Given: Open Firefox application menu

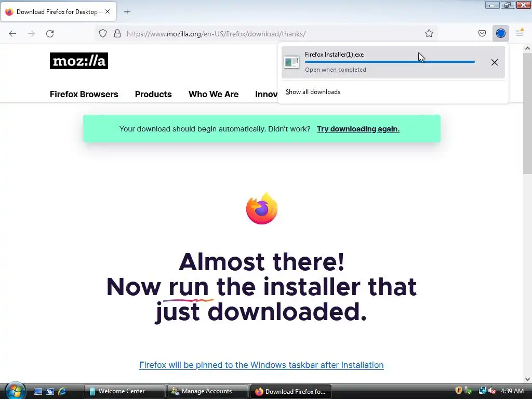Looking at the screenshot, I should 520,33.
